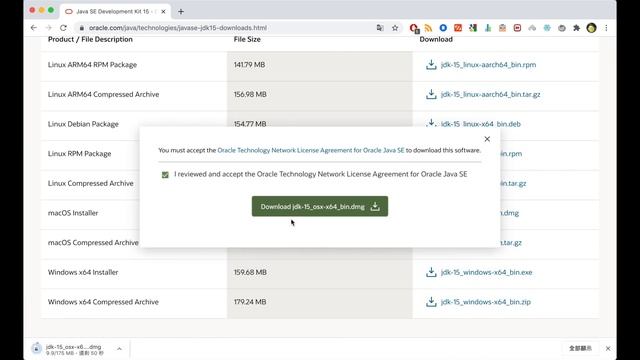Close the license agreement dialog
Image resolution: width=640 pixels, height=360 pixels.
[x=487, y=139]
